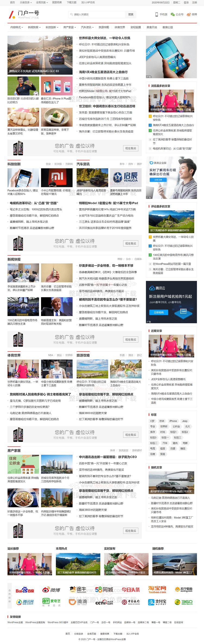Click the 门户一号 site logo
Image resolution: width=204 pixels, height=644 pixels.
coord(24,14)
